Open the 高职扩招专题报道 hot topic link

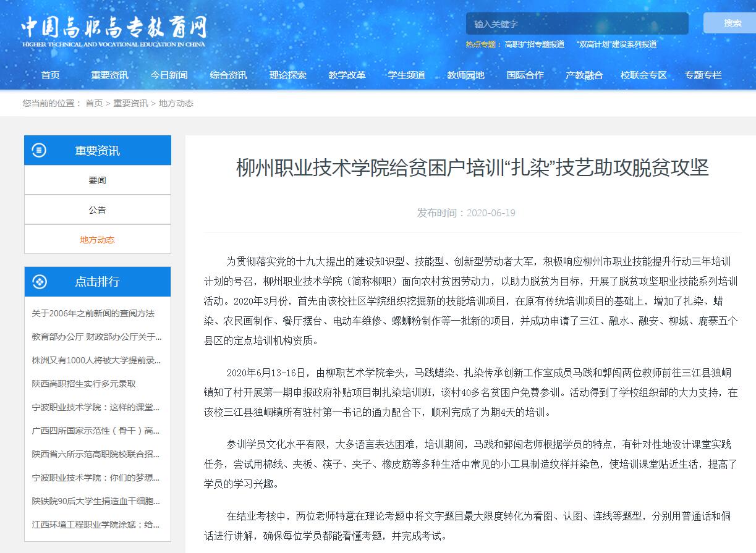(534, 44)
